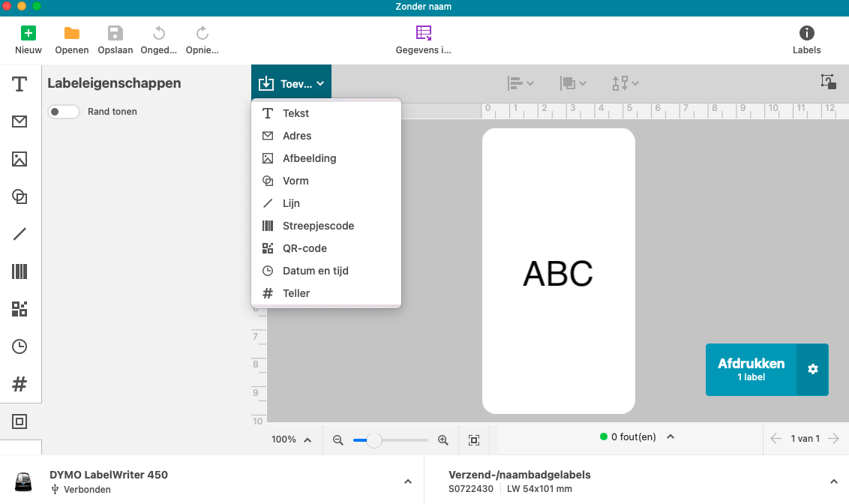Choose Datum en tijd from the menu
The image size is (849, 504).
pyautogui.click(x=315, y=271)
